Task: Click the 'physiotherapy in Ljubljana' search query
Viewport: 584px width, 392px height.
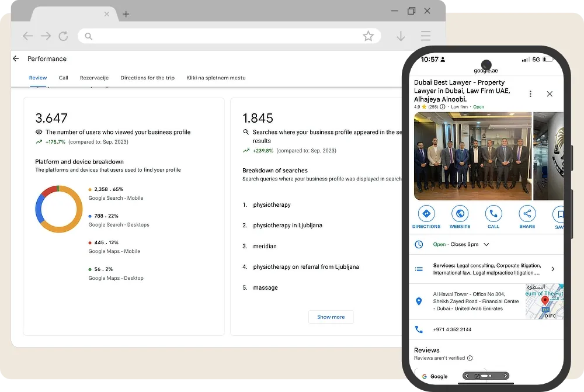Action: click(287, 226)
